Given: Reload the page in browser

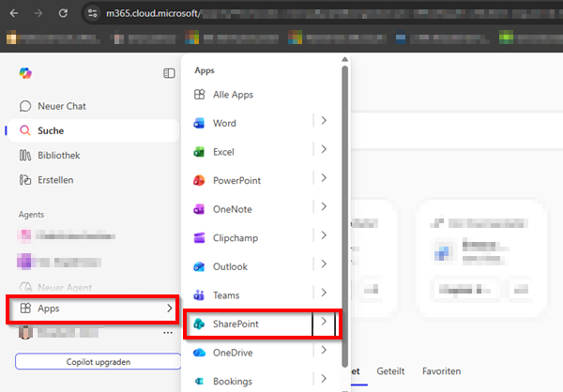Looking at the screenshot, I should (62, 13).
